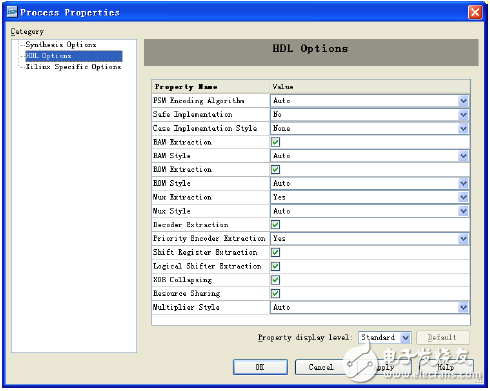Toggle Logical Shifter Extraction checkbox
Screen dimensions: 490x391
275,266
